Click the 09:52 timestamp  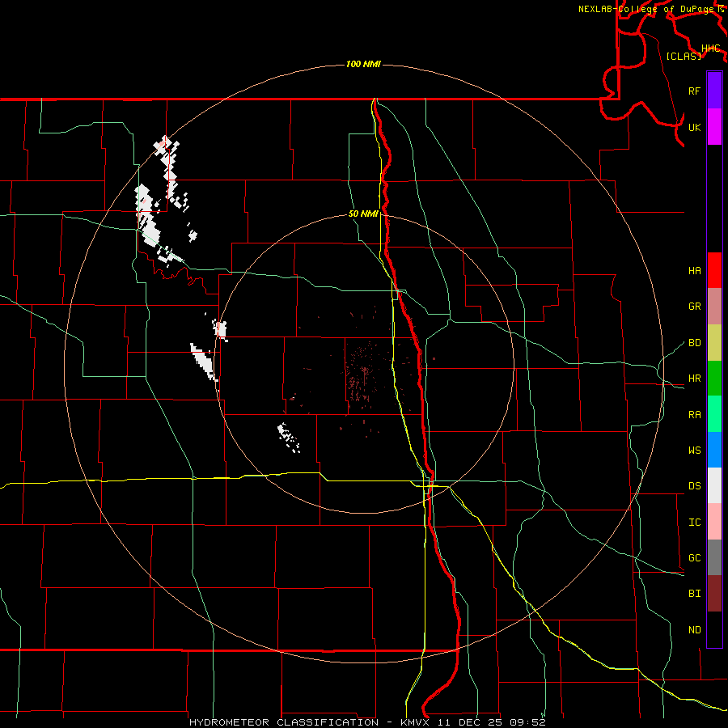click(527, 722)
